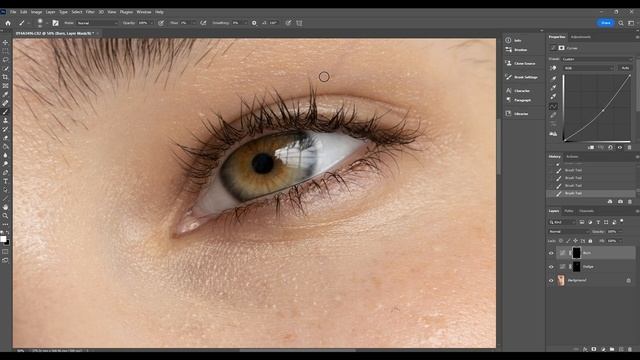This screenshot has height=360, width=640.
Task: Delete the adjustment layer from Properties panel
Action: coord(629,147)
